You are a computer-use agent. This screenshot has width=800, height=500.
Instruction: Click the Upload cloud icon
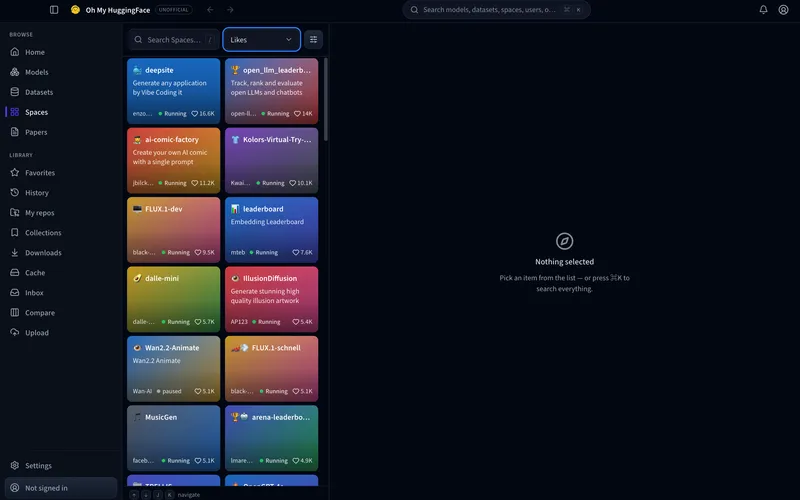click(15, 332)
